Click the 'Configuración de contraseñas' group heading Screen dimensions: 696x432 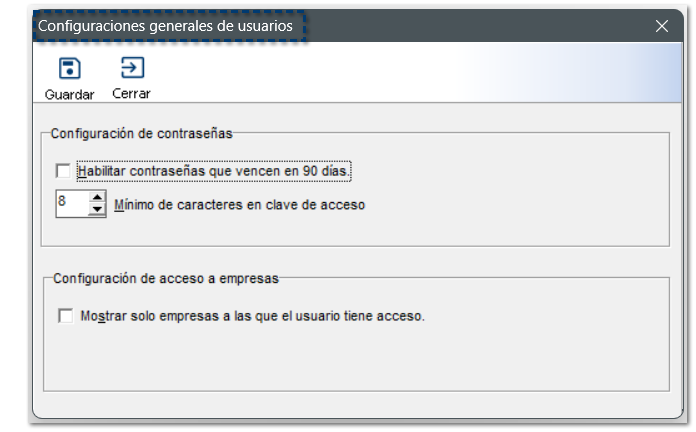140,132
